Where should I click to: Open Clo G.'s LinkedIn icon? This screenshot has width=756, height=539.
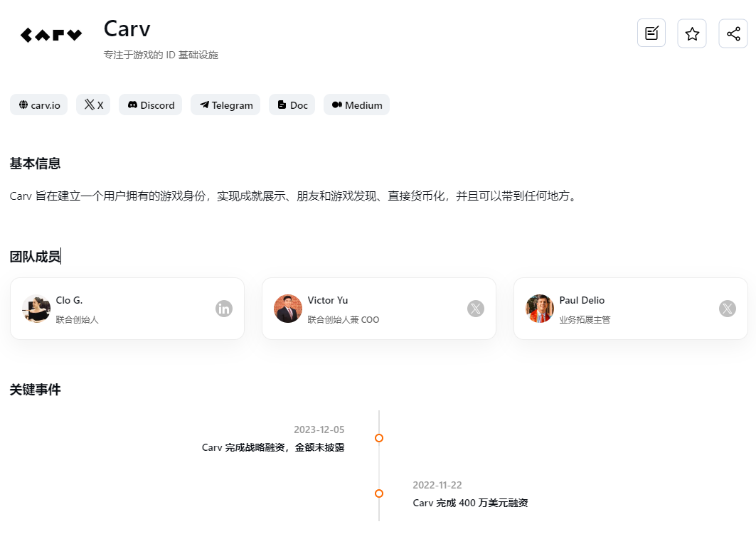[224, 309]
